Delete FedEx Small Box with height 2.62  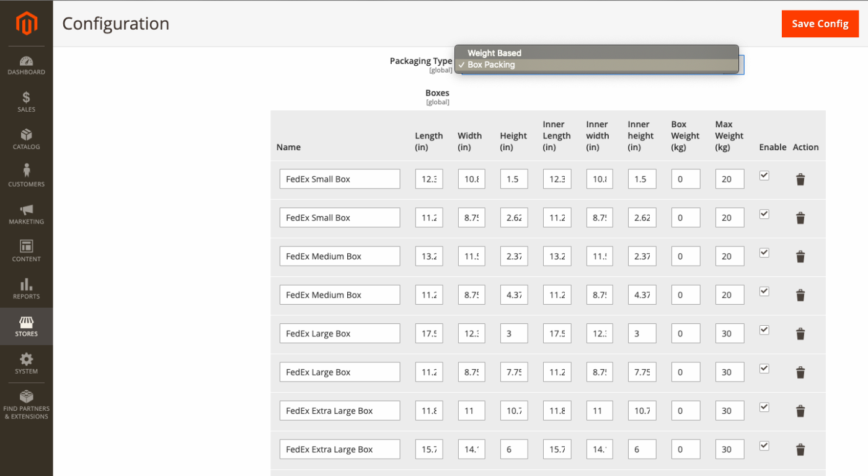click(800, 218)
